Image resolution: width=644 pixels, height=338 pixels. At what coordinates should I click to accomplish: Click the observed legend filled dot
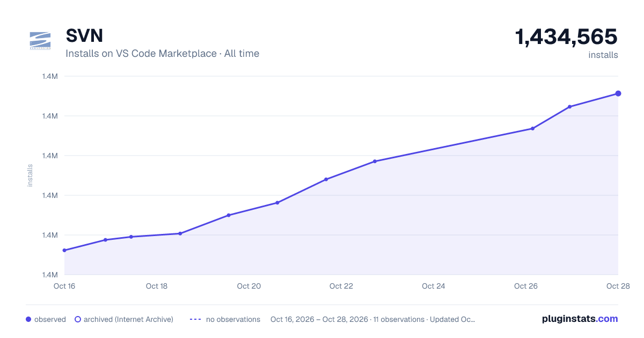point(28,319)
